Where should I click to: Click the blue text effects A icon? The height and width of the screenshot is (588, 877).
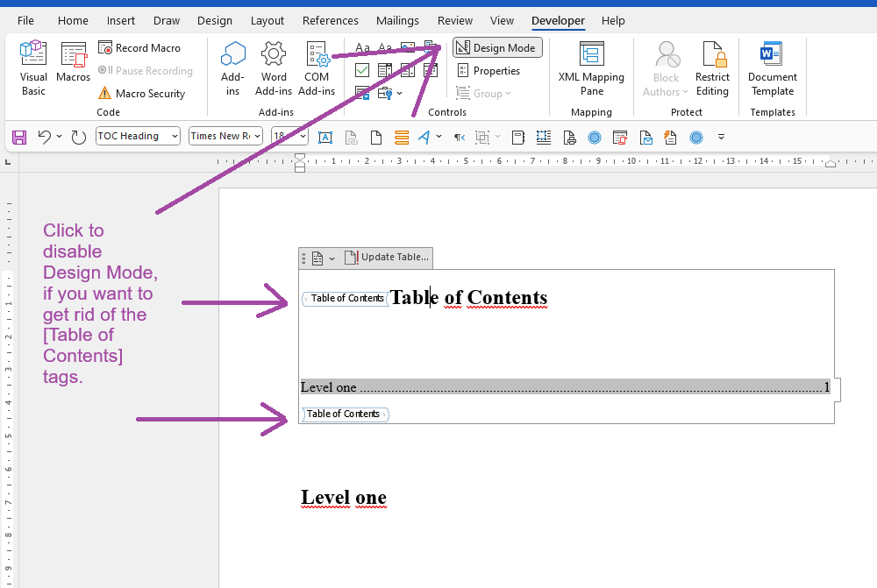coord(424,138)
